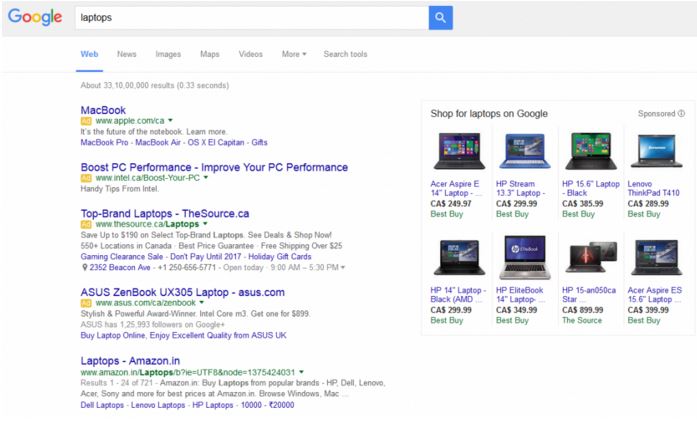Click the blue HP Stream 13.3" laptop image
Screen dimensions: 697x421
[525, 151]
